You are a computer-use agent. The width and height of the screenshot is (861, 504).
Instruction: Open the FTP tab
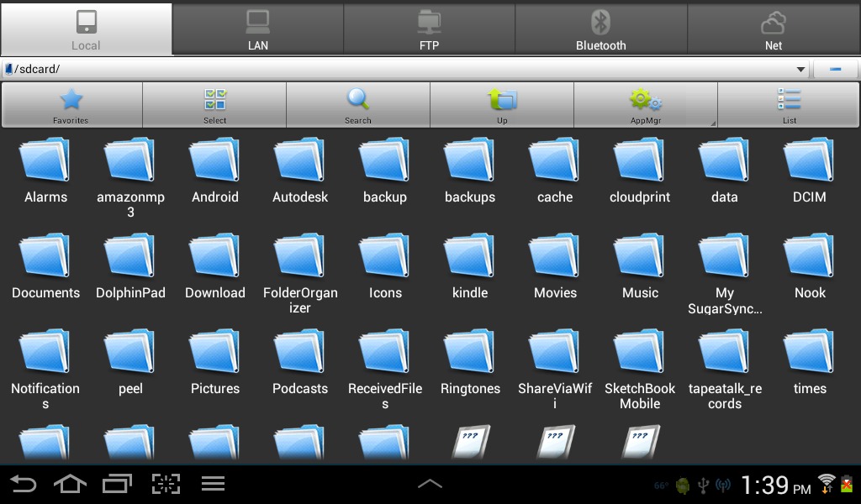pyautogui.click(x=429, y=29)
